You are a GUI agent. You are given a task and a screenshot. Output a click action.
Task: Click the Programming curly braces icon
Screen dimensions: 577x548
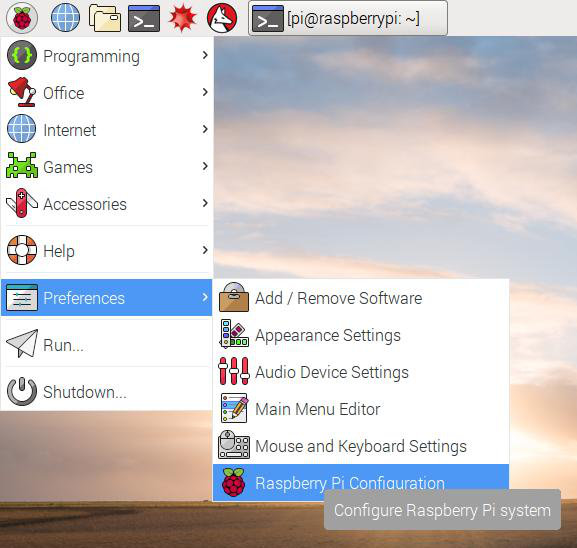[22, 56]
